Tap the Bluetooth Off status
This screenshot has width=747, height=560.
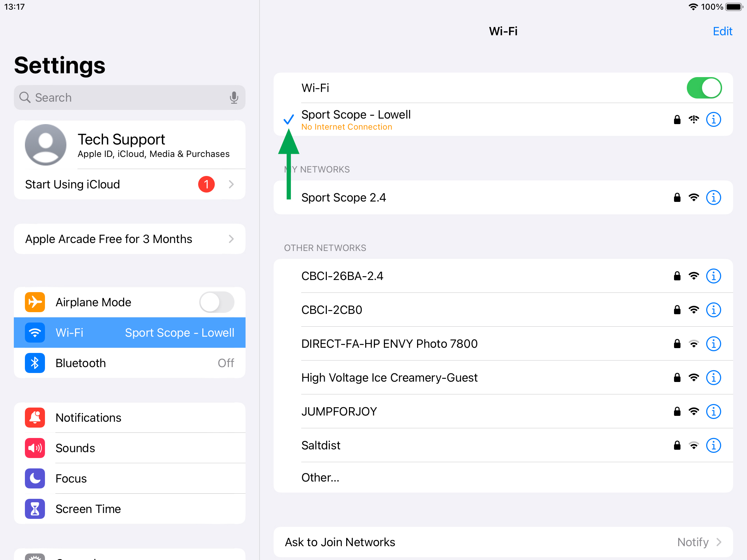[x=226, y=363]
